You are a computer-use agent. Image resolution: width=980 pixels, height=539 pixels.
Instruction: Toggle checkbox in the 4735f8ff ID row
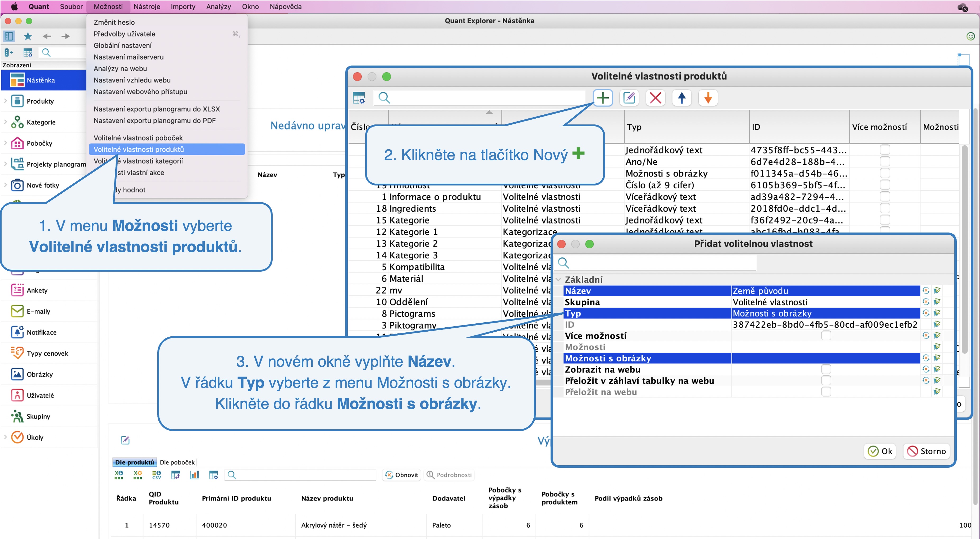[x=885, y=150]
